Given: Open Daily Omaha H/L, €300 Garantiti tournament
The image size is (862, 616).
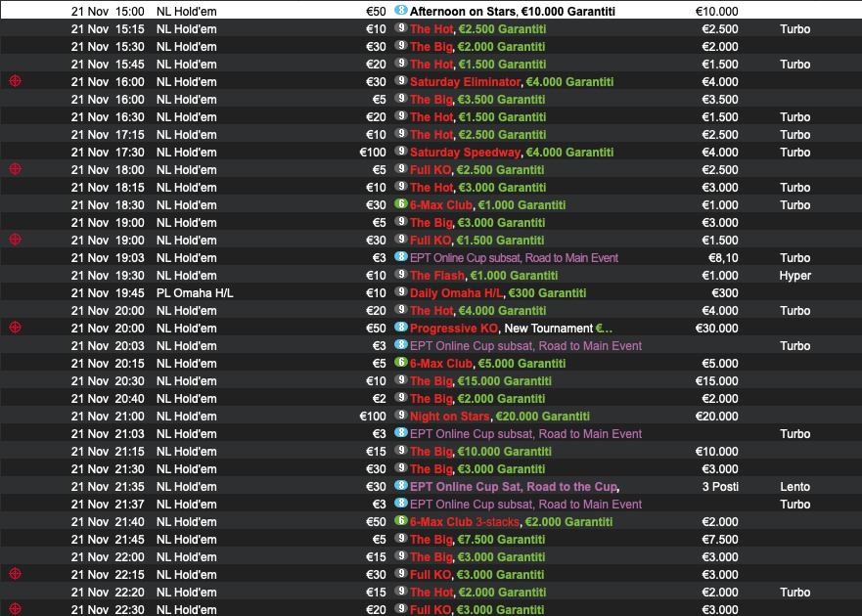Looking at the screenshot, I should pos(498,293).
